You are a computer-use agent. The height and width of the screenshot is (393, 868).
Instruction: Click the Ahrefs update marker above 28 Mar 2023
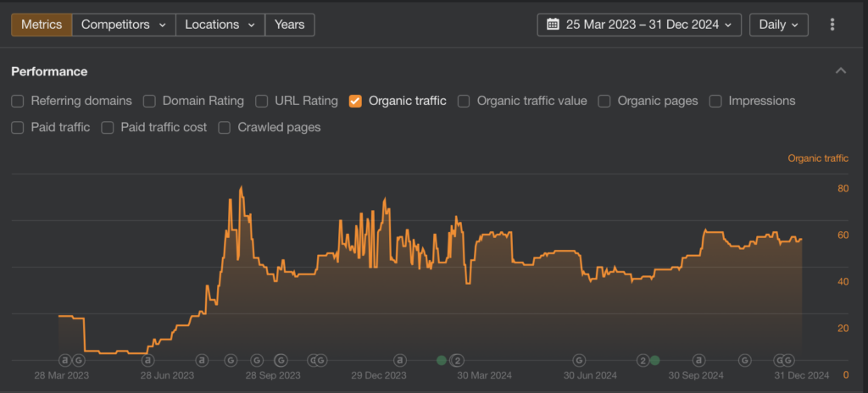(64, 360)
